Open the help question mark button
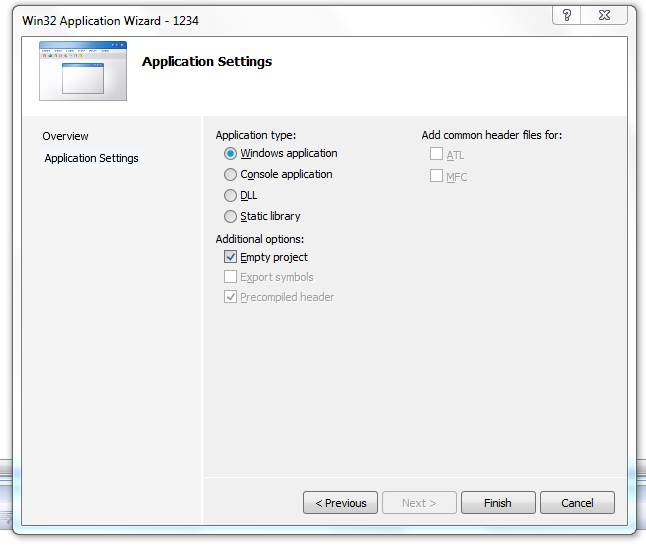Image resolution: width=646 pixels, height=548 pixels. [x=566, y=15]
